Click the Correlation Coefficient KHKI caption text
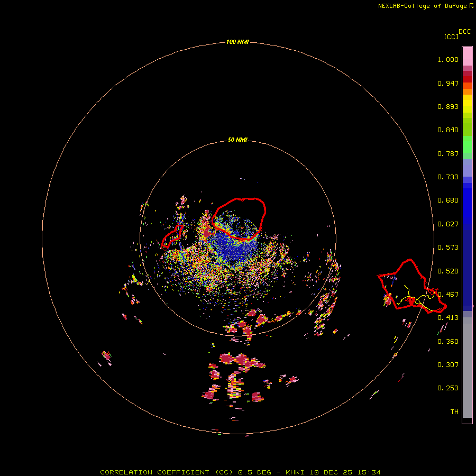The width and height of the screenshot is (476, 476). click(x=240, y=472)
